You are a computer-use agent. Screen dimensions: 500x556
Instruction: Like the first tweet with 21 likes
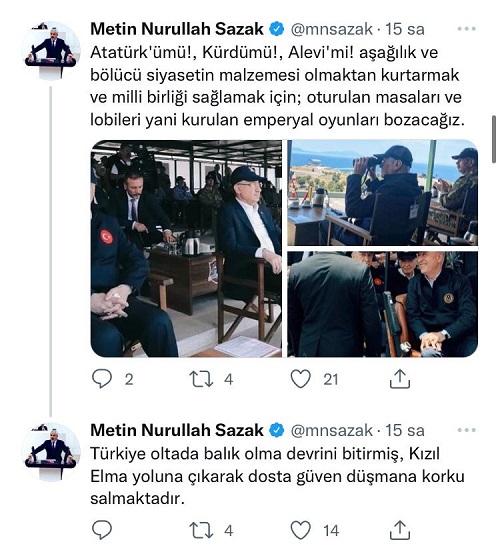coord(301,379)
